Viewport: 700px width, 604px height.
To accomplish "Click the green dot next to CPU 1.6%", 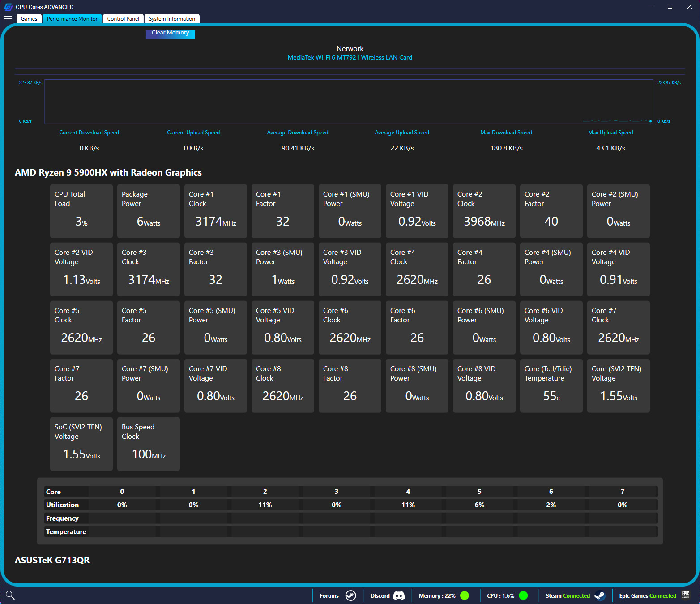I will [x=523, y=595].
